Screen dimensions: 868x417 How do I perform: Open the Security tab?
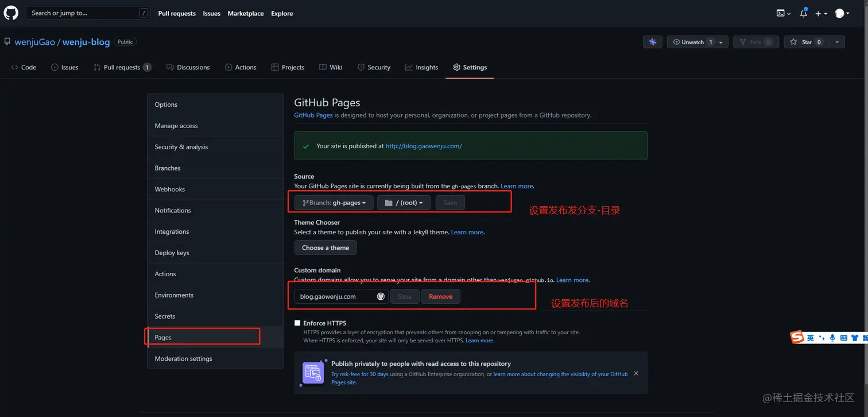tap(374, 67)
